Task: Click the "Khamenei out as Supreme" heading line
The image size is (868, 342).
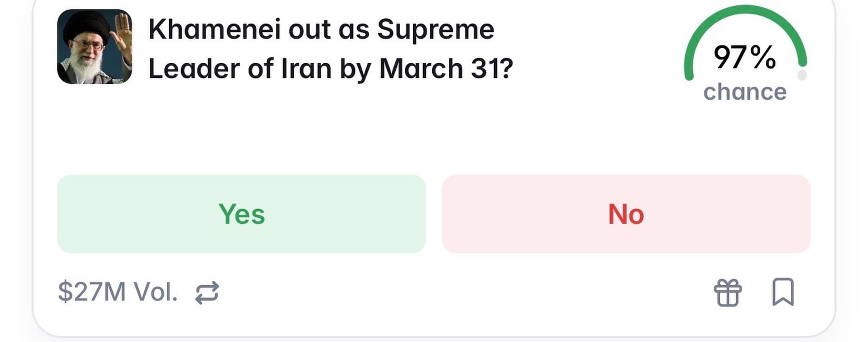Action: [x=321, y=29]
